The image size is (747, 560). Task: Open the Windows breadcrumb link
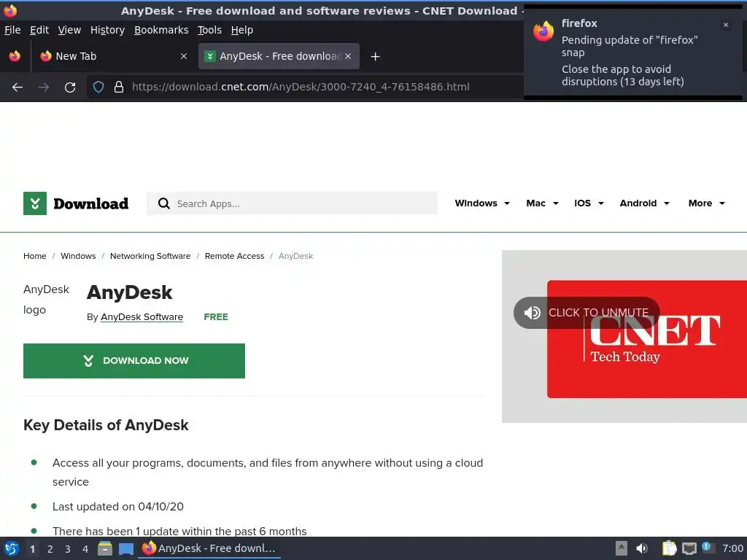pos(78,256)
